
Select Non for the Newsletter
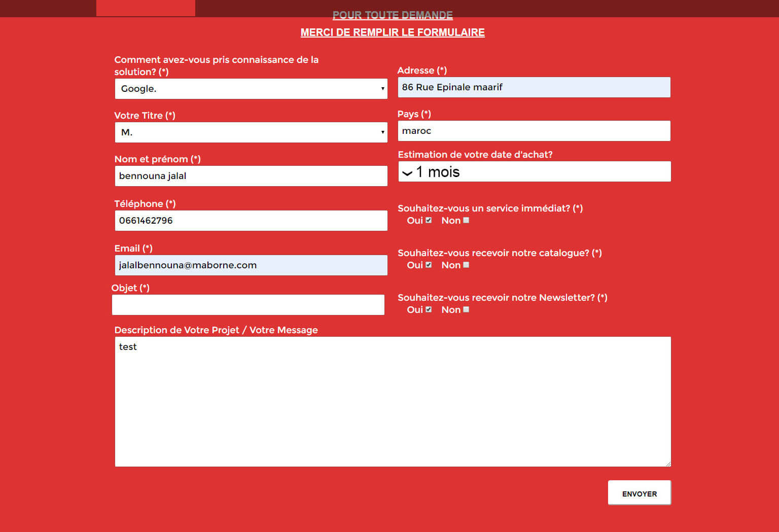tap(466, 309)
